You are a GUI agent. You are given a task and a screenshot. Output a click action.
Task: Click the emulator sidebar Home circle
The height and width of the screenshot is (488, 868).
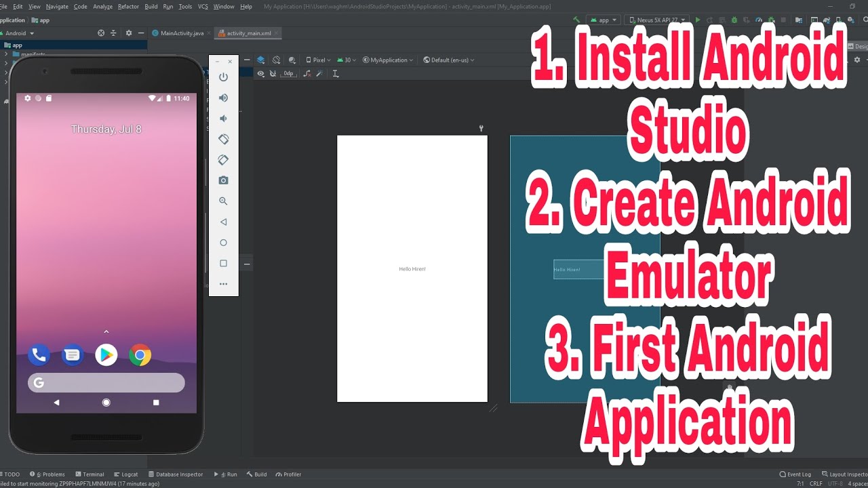(223, 243)
